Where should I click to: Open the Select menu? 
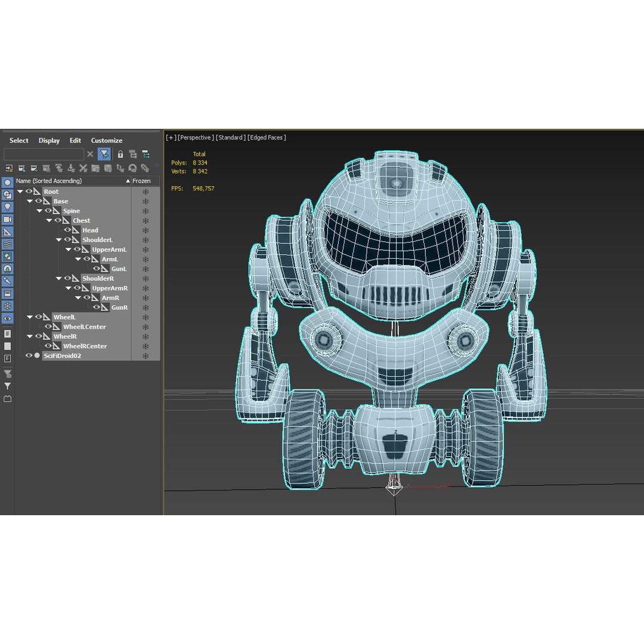tap(19, 141)
